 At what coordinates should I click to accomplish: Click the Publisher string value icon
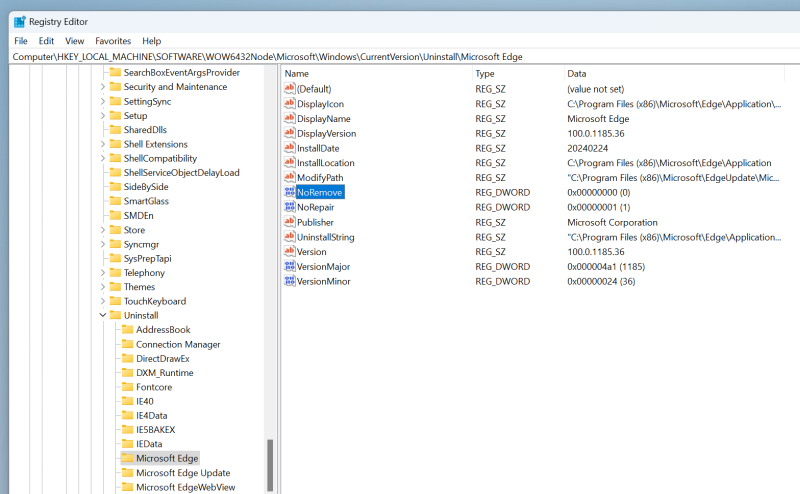click(x=289, y=221)
